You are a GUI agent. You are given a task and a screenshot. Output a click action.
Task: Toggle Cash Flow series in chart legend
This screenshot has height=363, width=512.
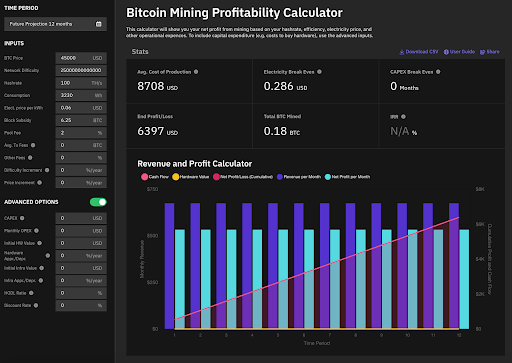tap(155, 177)
